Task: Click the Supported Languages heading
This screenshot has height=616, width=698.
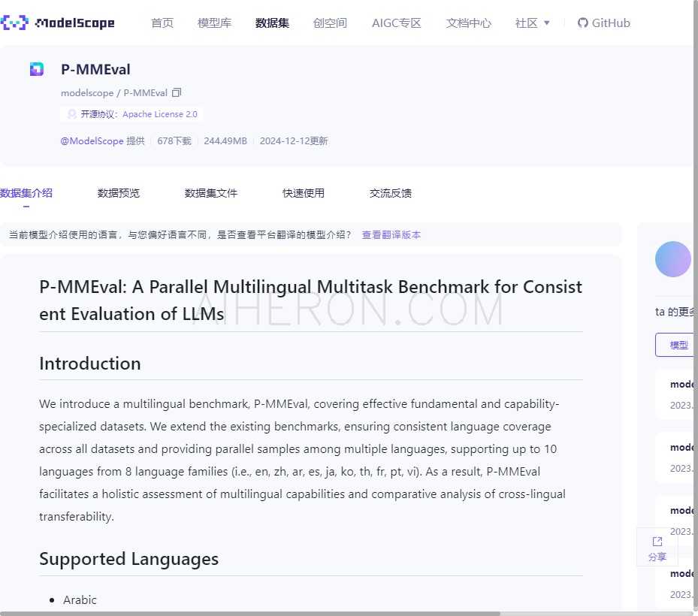Action: 128,559
